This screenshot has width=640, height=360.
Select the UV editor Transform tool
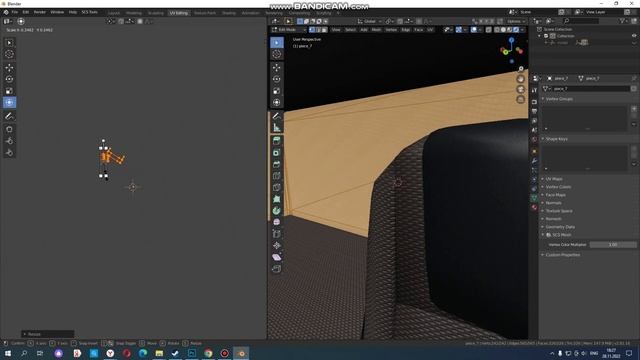(x=9, y=102)
